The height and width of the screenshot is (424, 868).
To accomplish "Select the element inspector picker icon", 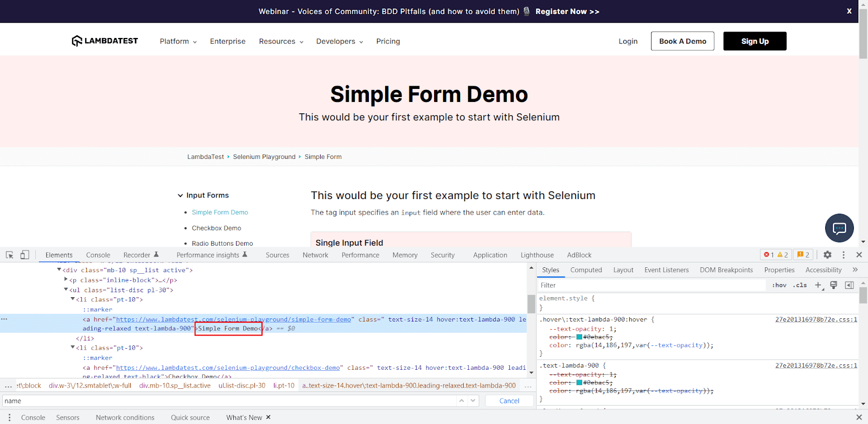I will coord(9,255).
